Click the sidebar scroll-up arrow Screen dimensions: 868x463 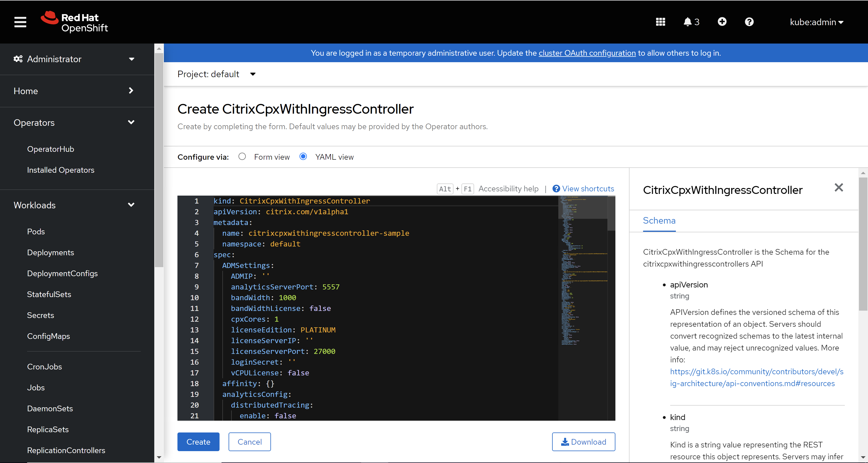coord(159,48)
